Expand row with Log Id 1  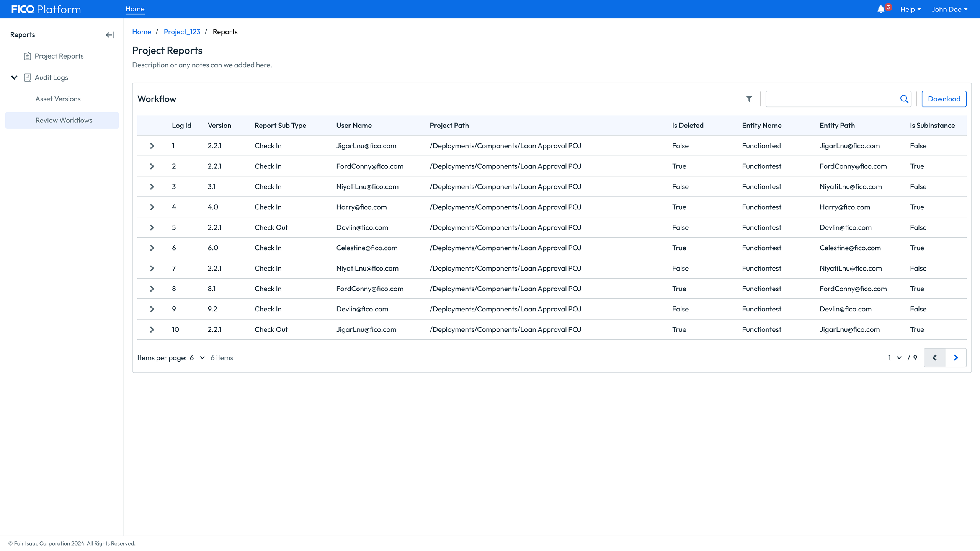(x=152, y=146)
